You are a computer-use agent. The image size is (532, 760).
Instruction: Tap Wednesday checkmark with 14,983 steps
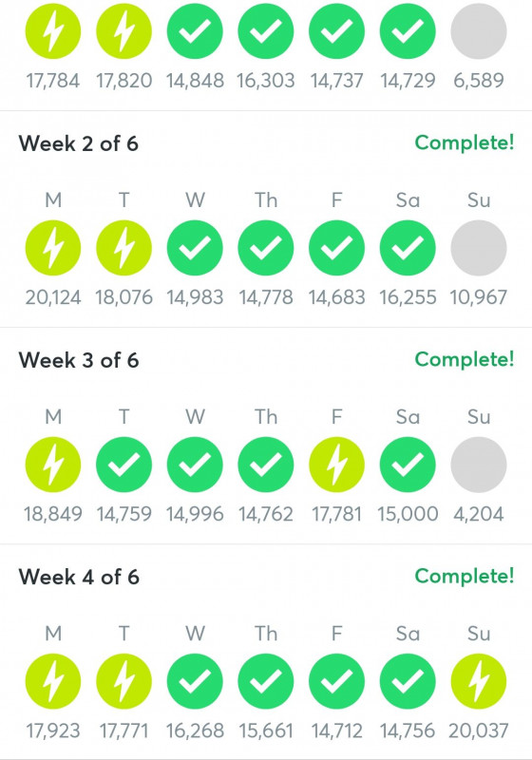[195, 248]
